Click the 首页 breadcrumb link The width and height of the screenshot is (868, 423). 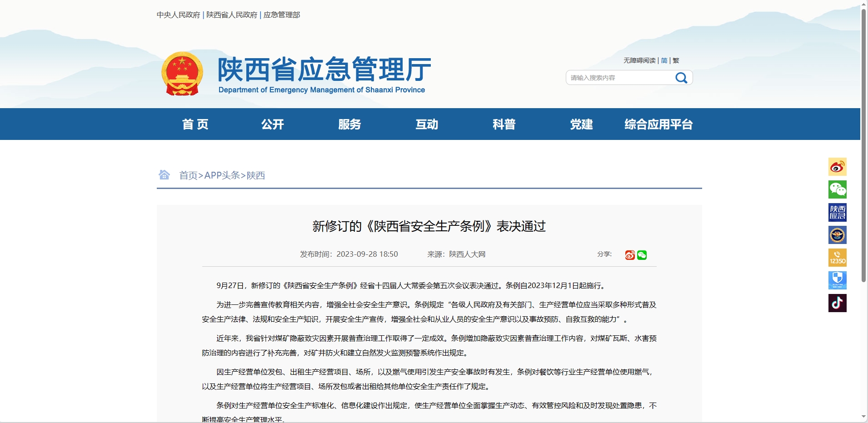[188, 175]
